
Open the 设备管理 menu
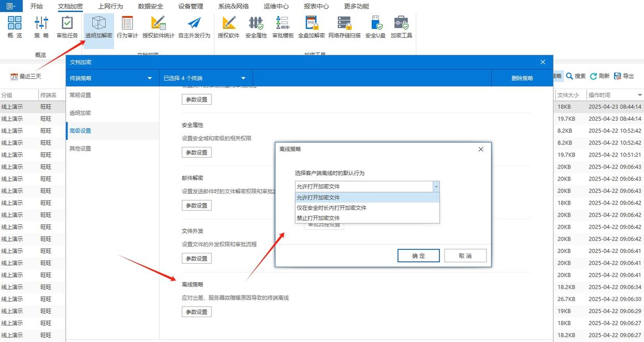tap(192, 6)
